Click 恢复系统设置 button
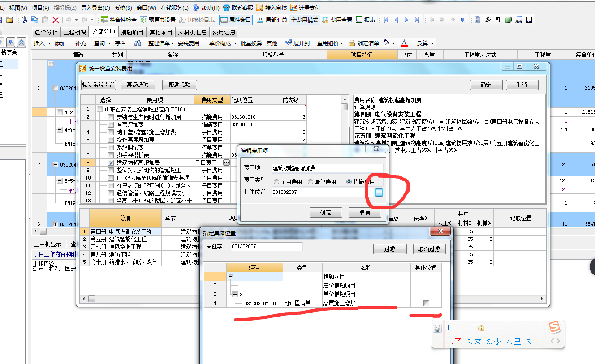595x364 pixels. pyautogui.click(x=98, y=85)
